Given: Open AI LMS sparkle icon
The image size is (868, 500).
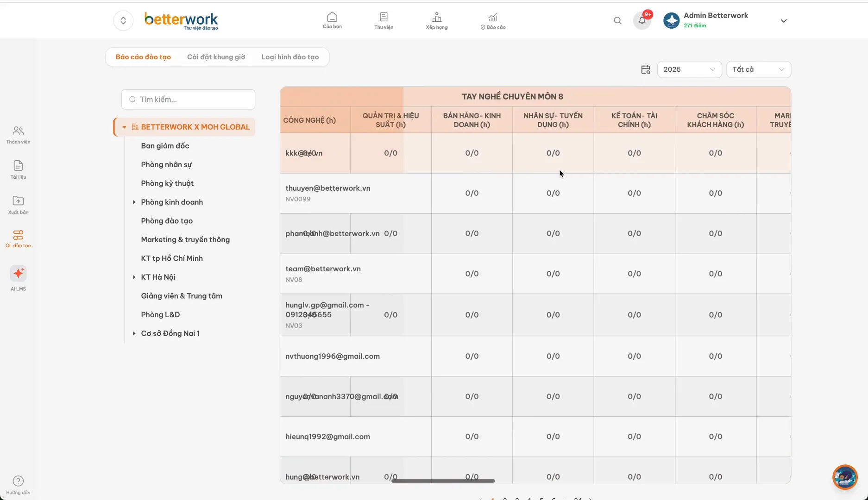Looking at the screenshot, I should pos(18,274).
